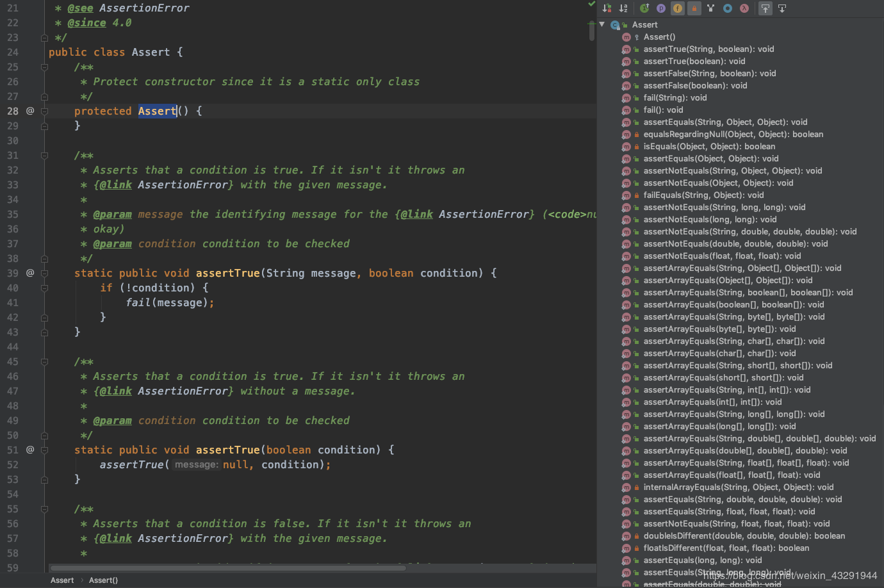Click method icon beside assertEquals(long, long): void
This screenshot has width=884, height=588.
point(626,560)
